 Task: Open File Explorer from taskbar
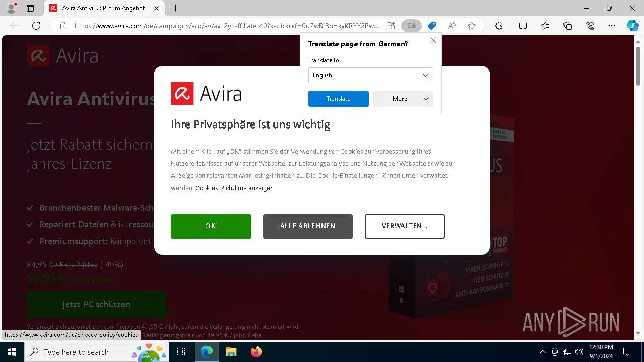tap(231, 352)
